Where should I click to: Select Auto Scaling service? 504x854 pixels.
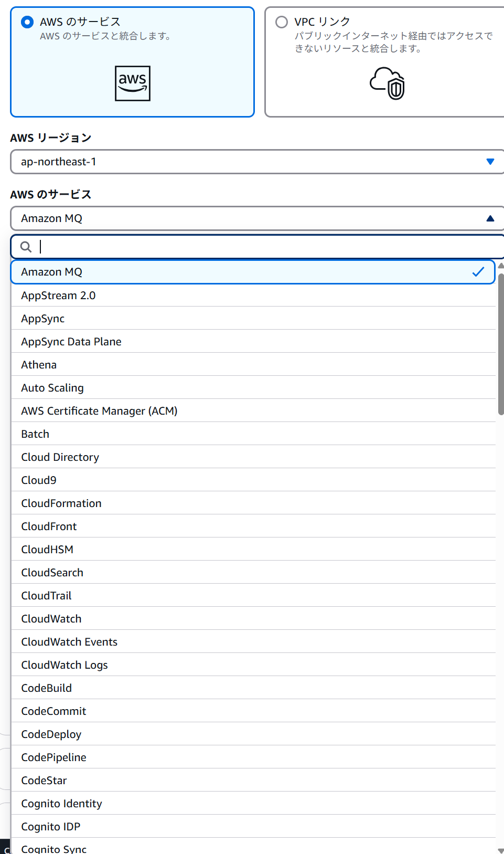(x=253, y=388)
